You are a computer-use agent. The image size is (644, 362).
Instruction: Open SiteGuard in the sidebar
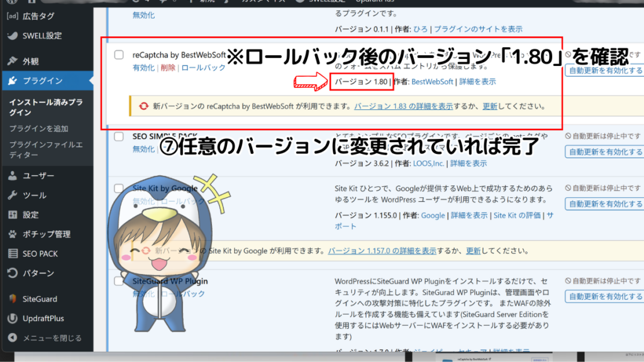click(40, 299)
